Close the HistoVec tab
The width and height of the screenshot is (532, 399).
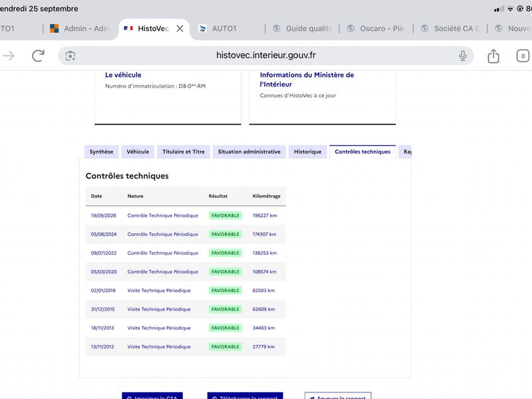(x=180, y=29)
